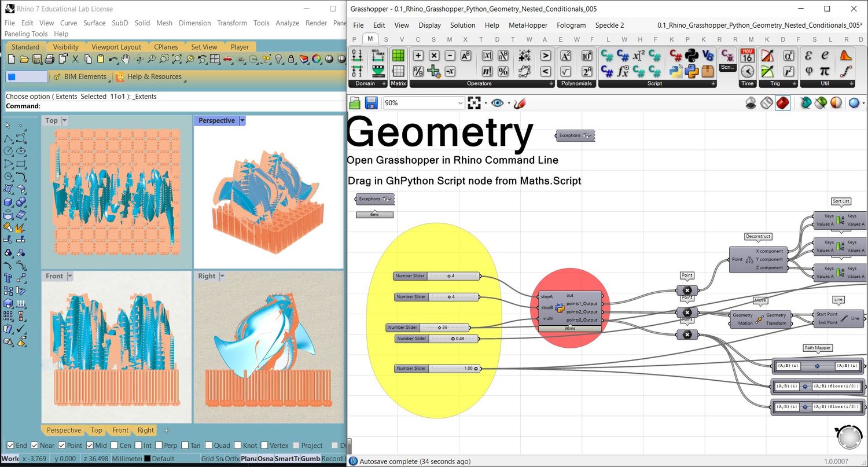
Task: Click the Larger Than operator icon
Action: pyautogui.click(x=546, y=56)
